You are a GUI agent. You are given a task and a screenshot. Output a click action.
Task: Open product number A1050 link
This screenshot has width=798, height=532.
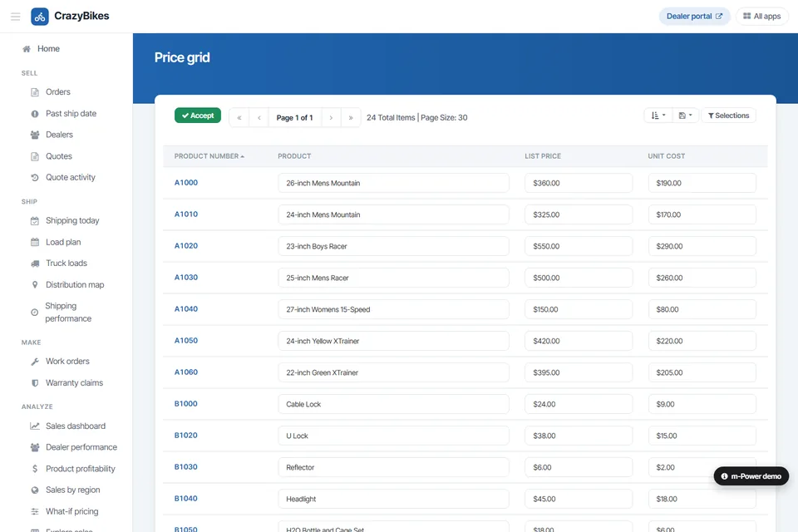[x=185, y=341]
